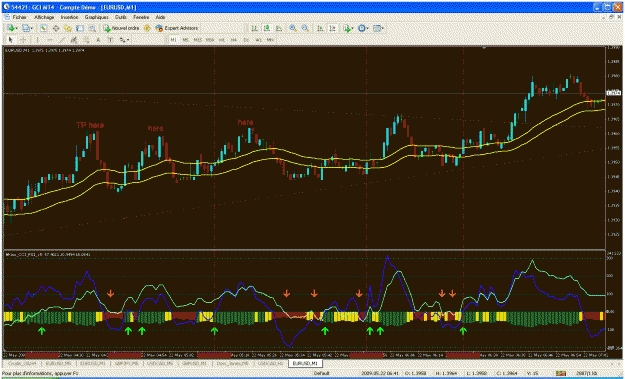Toggle the H1 timeframe button
The height and width of the screenshot is (379, 625).
[222, 40]
